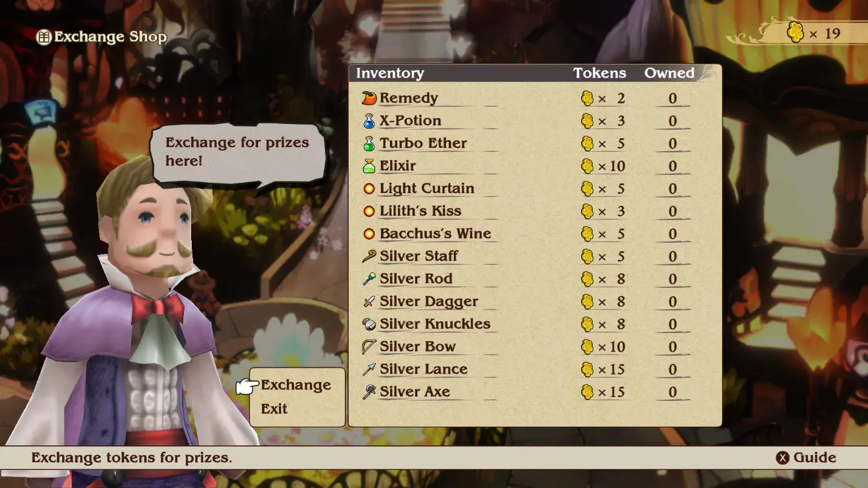The image size is (868, 488).
Task: Pick the Bacchus's Wine list item
Action: (526, 234)
